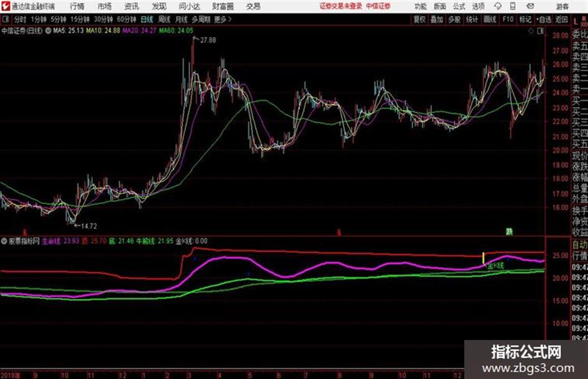
Task: Open the 问小达 menu
Action: point(189,6)
